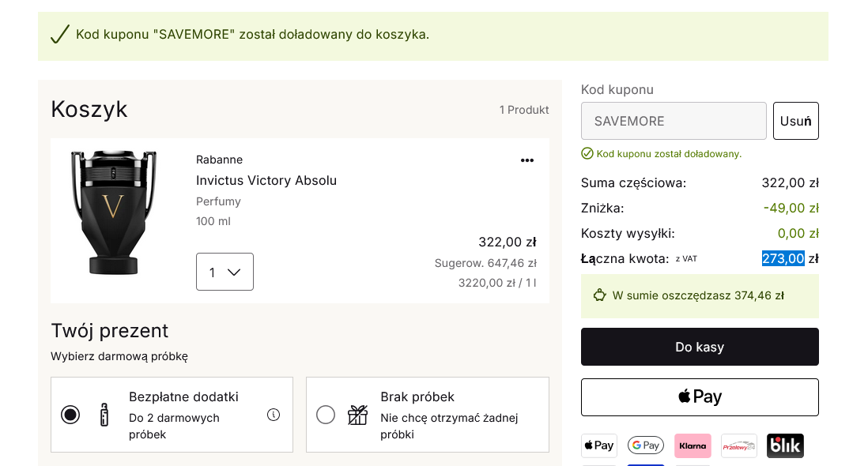Image resolution: width=868 pixels, height=466 pixels.
Task: Click the Łączna kwota label
Action: click(625, 259)
